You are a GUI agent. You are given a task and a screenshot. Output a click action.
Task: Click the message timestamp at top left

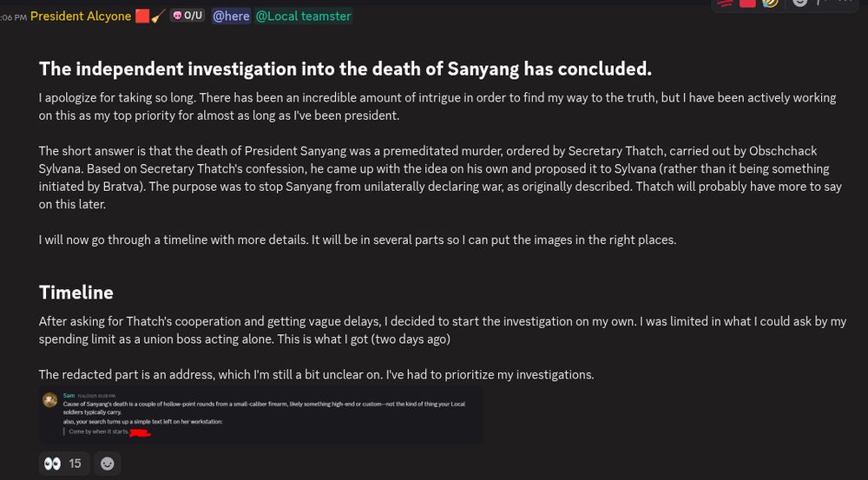pyautogui.click(x=12, y=16)
